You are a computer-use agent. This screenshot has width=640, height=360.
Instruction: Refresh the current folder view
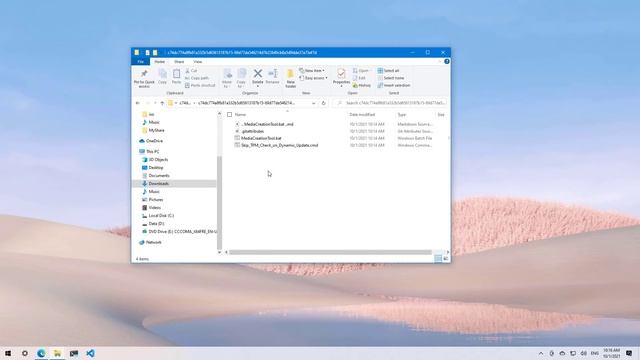pos(323,103)
